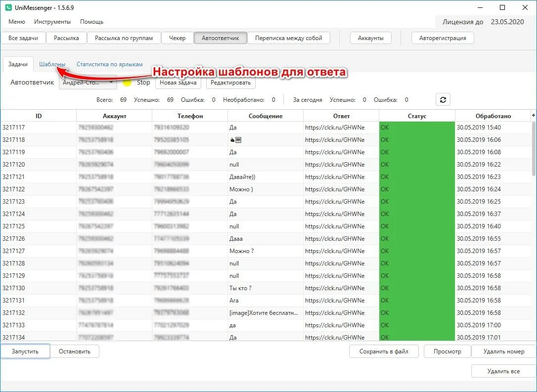Screen dimensions: 537x392
Task: Select row with ID 3217120
Action: (266, 164)
